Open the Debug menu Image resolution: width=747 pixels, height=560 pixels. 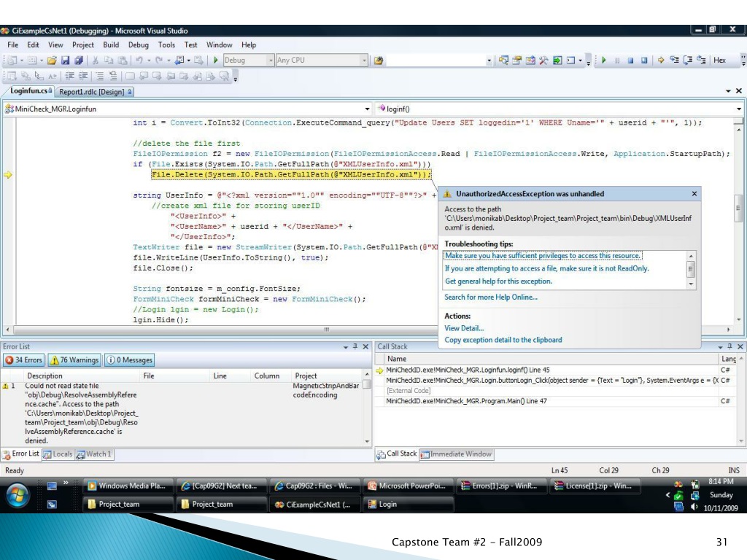[138, 44]
